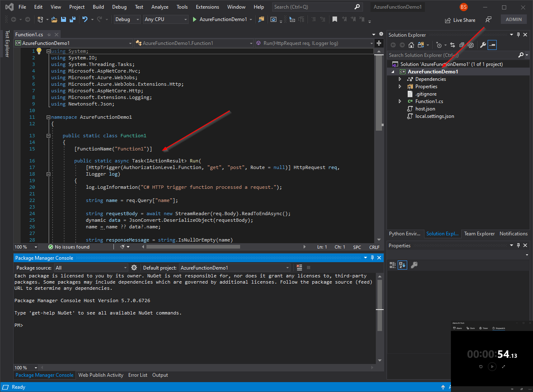Select host.json in Solution Explorer
The height and width of the screenshot is (392, 533).
click(425, 109)
